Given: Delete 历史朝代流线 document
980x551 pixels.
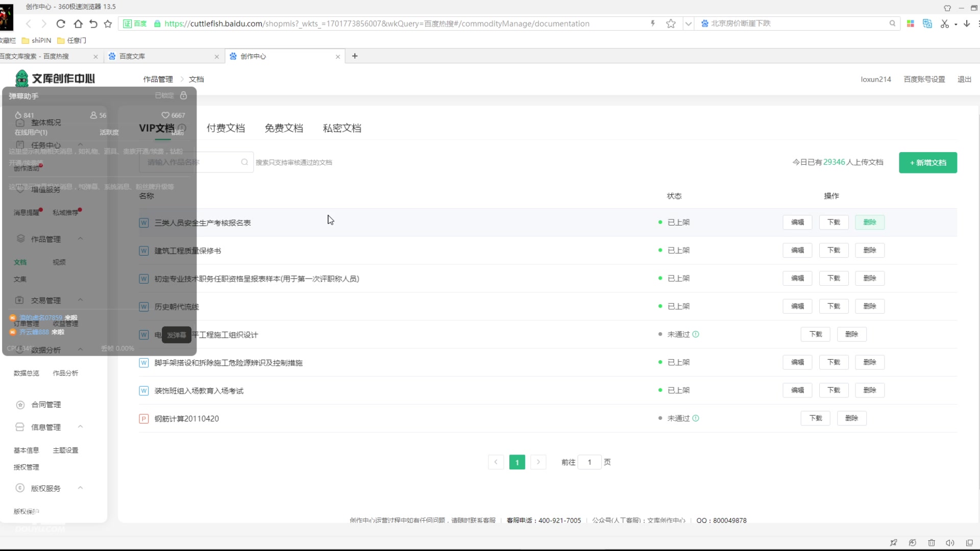Looking at the screenshot, I should tap(869, 306).
